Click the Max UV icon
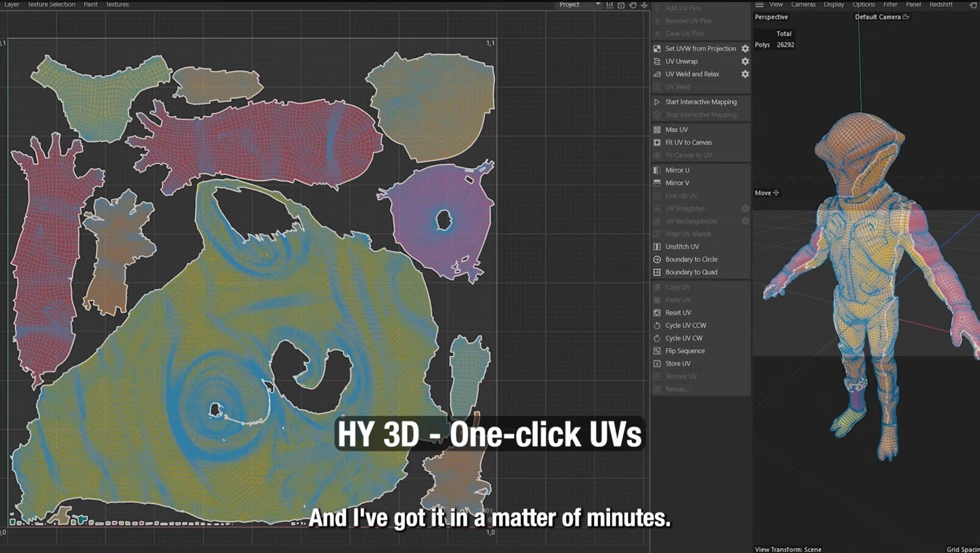This screenshot has height=553, width=980. [x=657, y=130]
